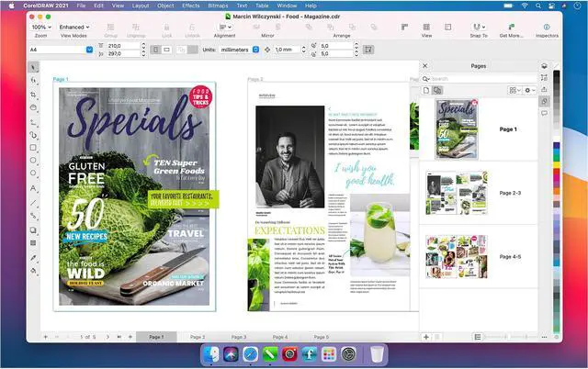Set the page to landscape orientation
The width and height of the screenshot is (588, 369).
[167, 50]
